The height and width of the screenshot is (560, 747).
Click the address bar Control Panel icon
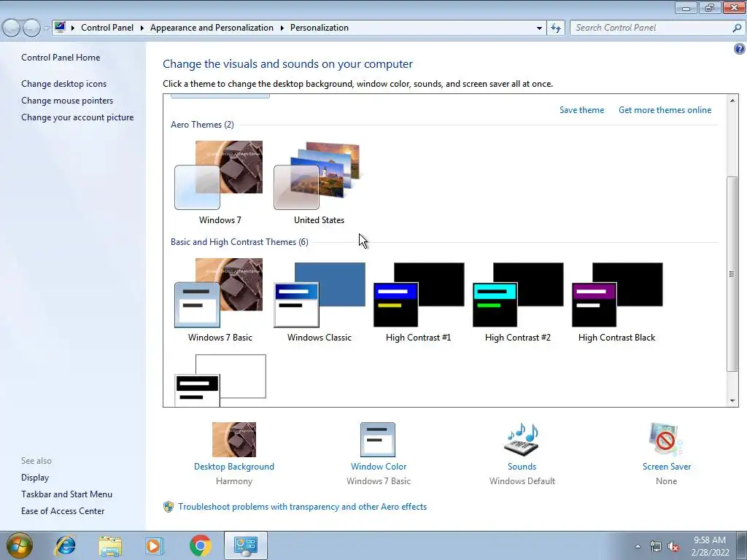tap(60, 27)
